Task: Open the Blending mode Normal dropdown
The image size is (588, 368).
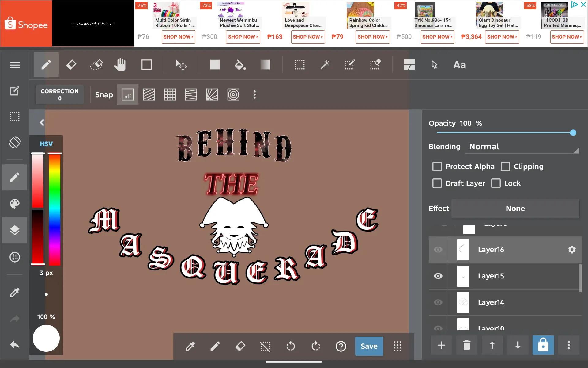Action: pyautogui.click(x=522, y=147)
